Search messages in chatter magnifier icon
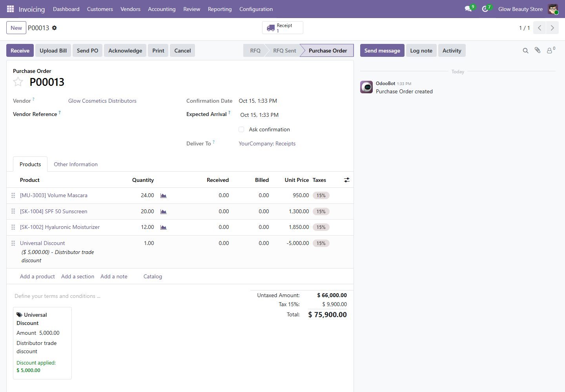 pos(525,51)
